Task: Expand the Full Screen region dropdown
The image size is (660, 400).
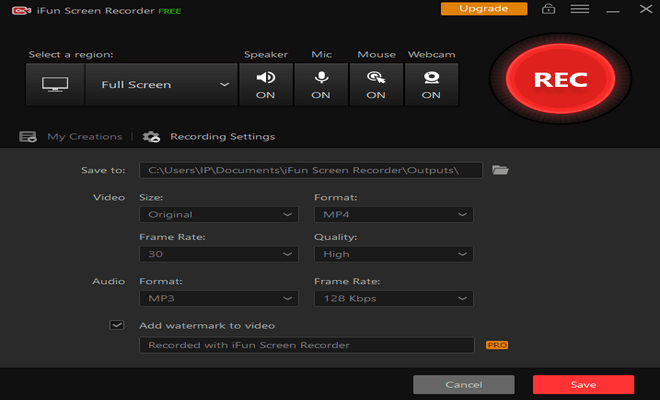Action: click(162, 84)
